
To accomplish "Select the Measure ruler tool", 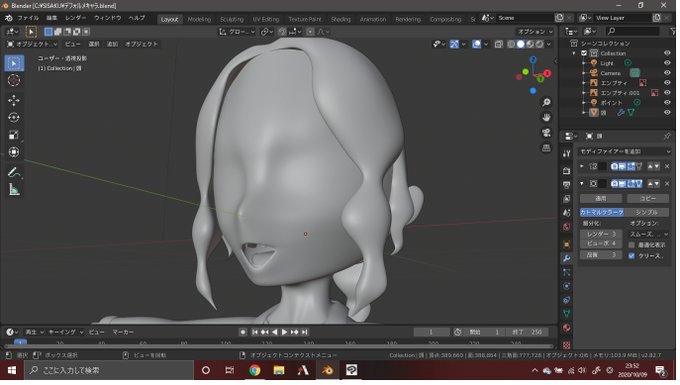I will pos(14,189).
